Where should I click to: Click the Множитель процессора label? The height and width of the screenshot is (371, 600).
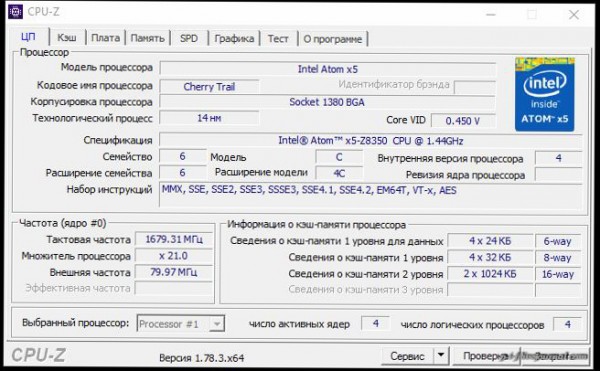(76, 256)
